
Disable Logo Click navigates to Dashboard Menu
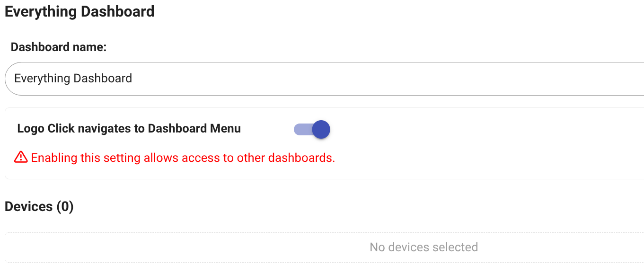point(312,129)
